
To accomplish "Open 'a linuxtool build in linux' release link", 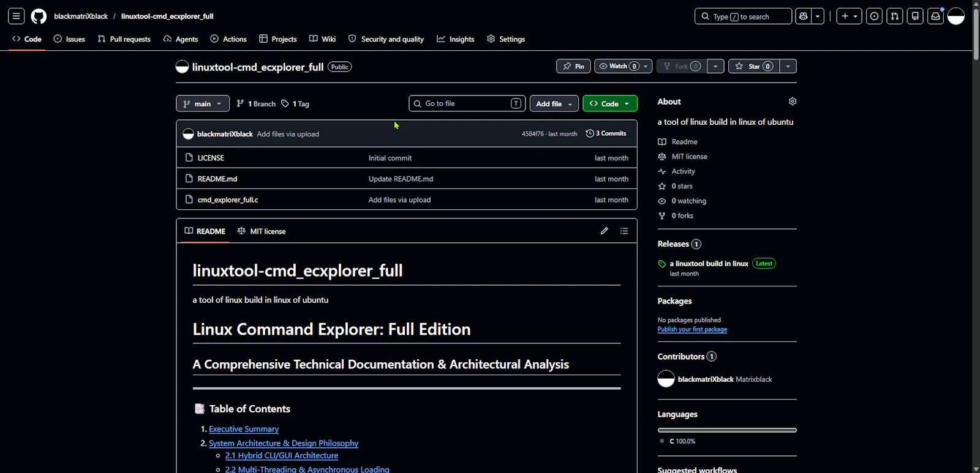I will click(x=709, y=264).
